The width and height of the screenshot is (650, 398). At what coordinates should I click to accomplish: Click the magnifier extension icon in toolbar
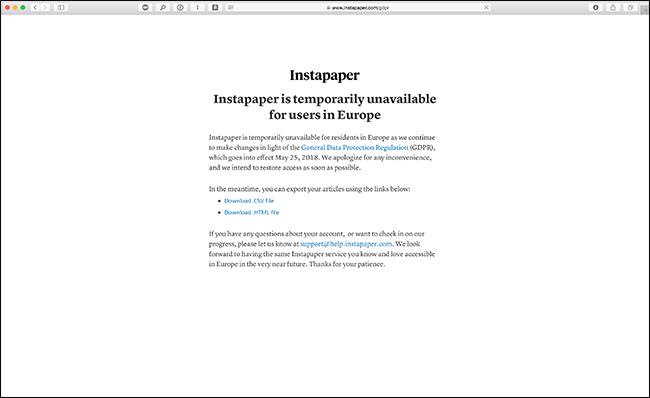pyautogui.click(x=163, y=7)
